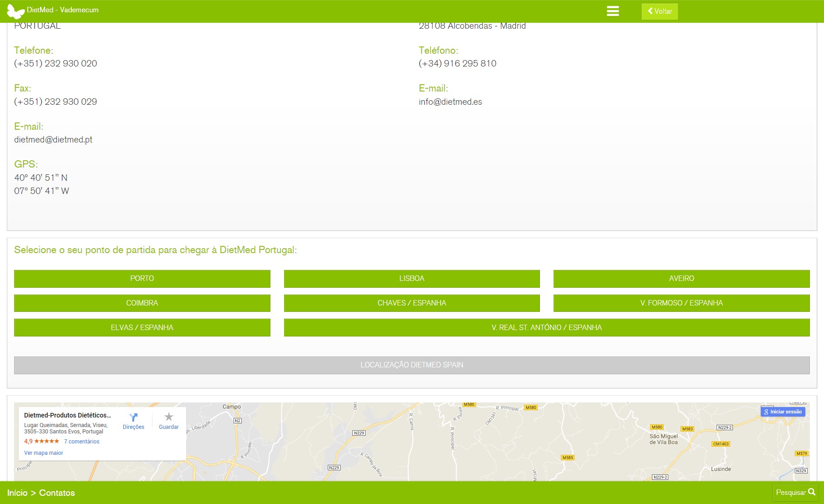Click the Spanish phone (+34) 916 295 810
The image size is (824, 504).
[458, 64]
